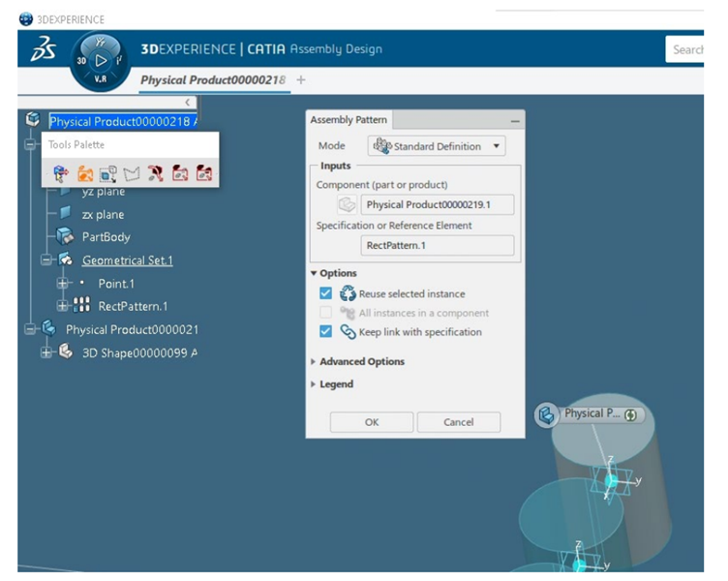Image resolution: width=728 pixels, height=581 pixels.
Task: Click the polygon outline icon in Tools Palette
Action: [x=132, y=174]
